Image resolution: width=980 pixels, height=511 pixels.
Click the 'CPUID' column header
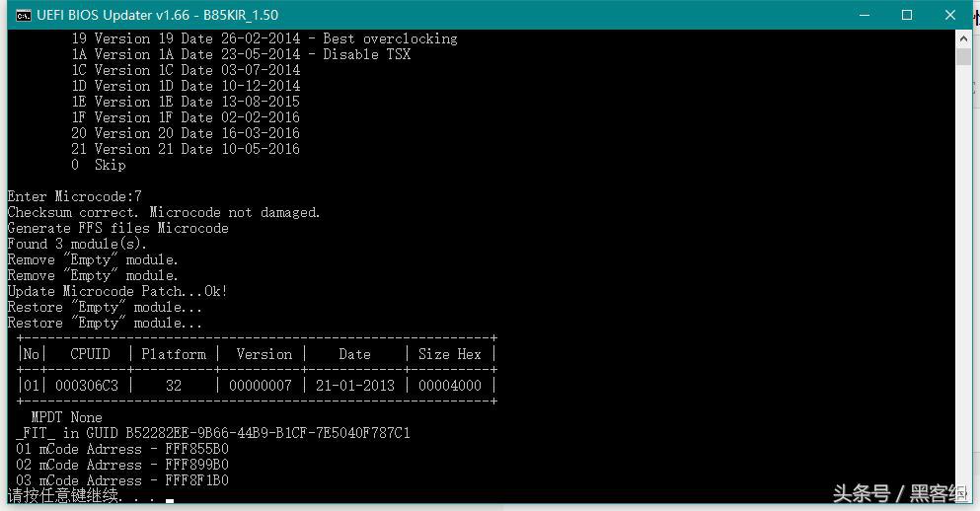(90, 354)
